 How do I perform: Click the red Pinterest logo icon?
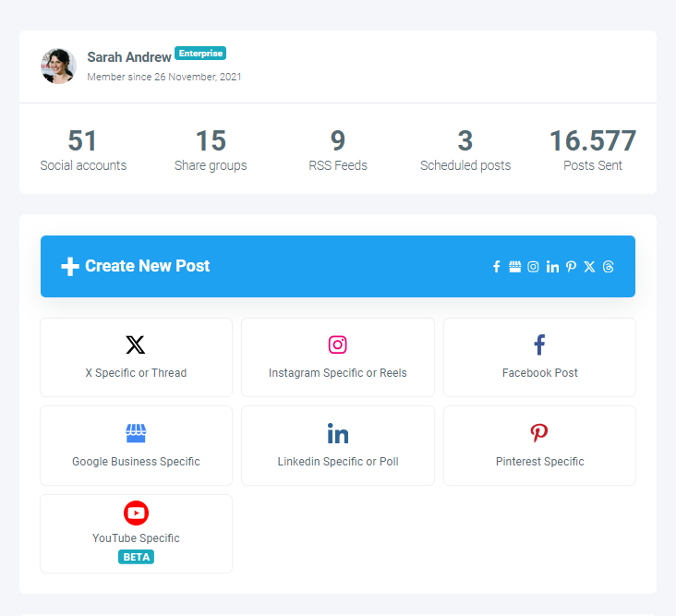click(539, 433)
